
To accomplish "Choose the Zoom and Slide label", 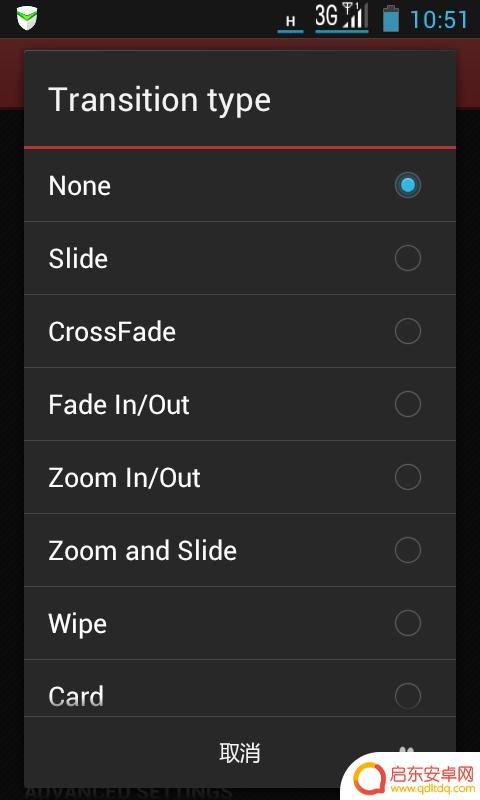I will coord(142,551).
